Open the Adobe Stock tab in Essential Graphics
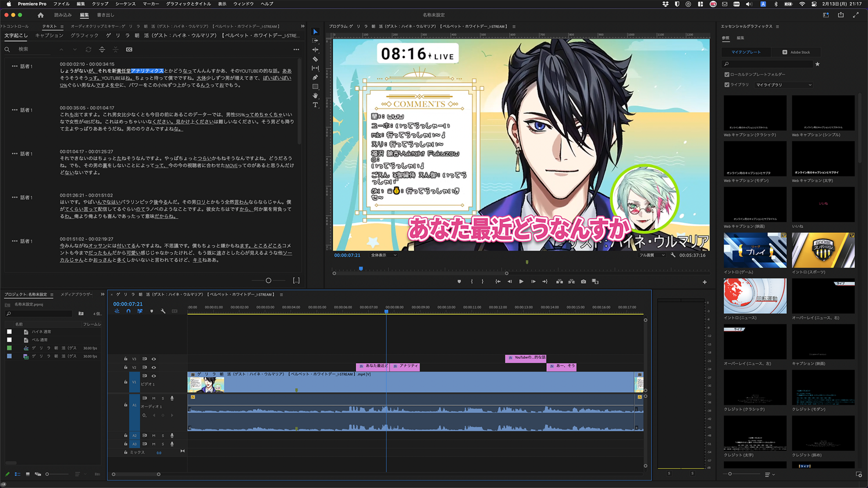Screen dimensions: 868x488 pyautogui.click(x=797, y=52)
